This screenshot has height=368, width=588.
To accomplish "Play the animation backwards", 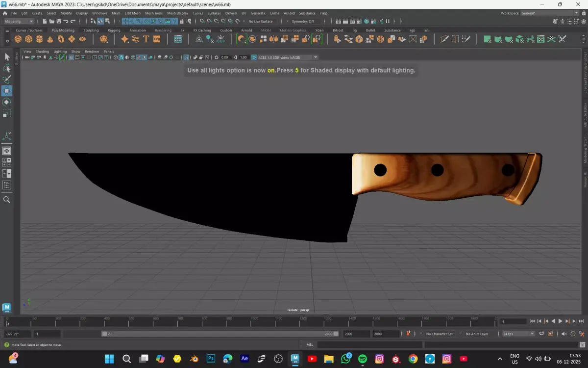I will pos(553,321).
